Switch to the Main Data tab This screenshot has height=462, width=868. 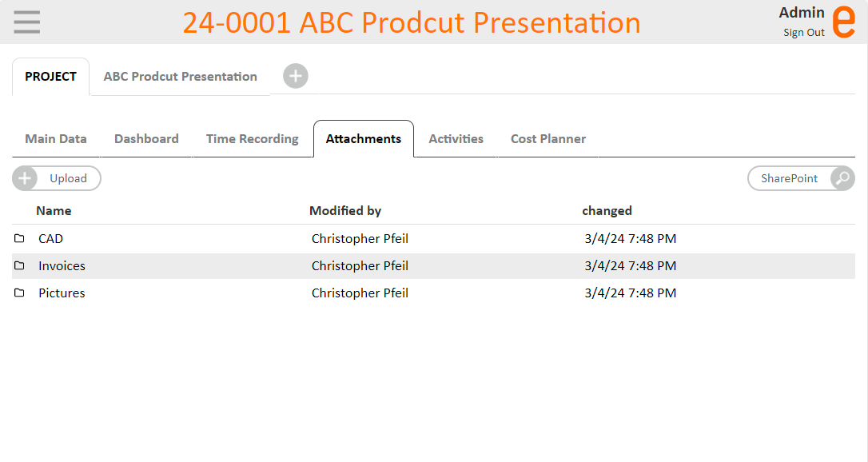pos(56,138)
